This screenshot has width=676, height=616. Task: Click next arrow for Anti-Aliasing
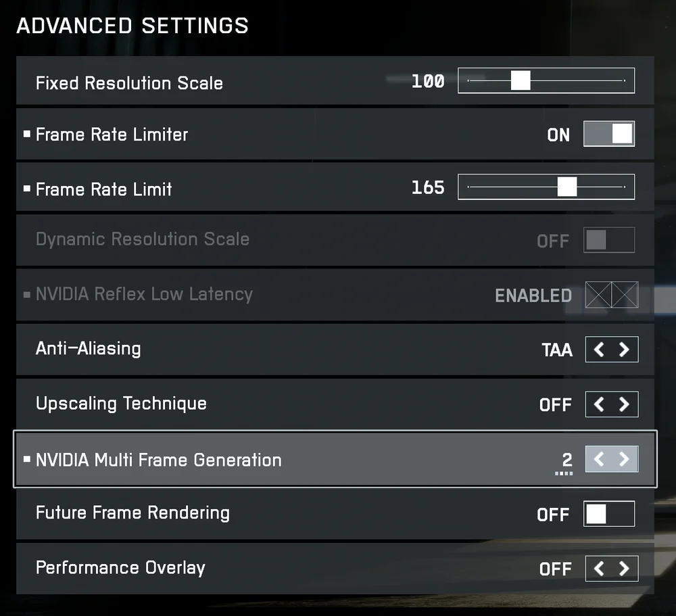(624, 350)
